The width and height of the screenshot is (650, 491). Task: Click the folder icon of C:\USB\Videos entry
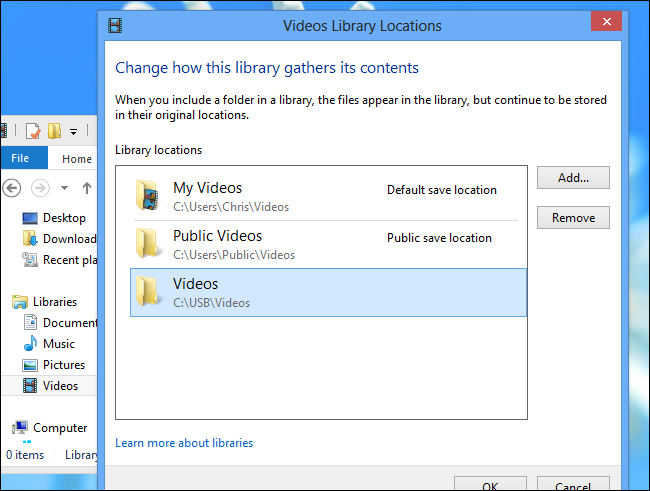point(148,291)
